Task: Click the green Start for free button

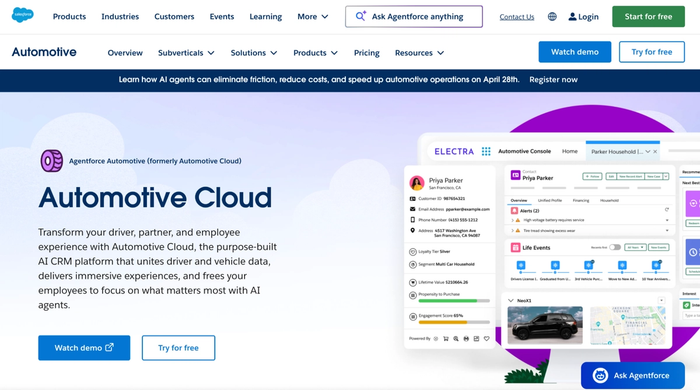Action: click(x=648, y=17)
